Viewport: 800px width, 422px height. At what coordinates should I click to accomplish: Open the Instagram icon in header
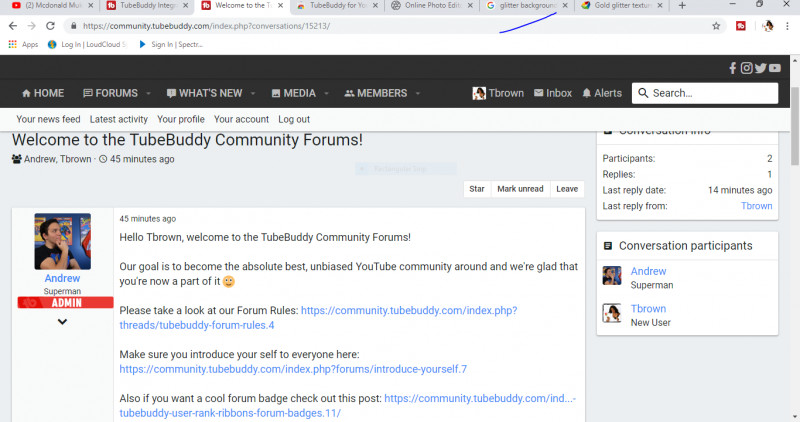pos(746,68)
